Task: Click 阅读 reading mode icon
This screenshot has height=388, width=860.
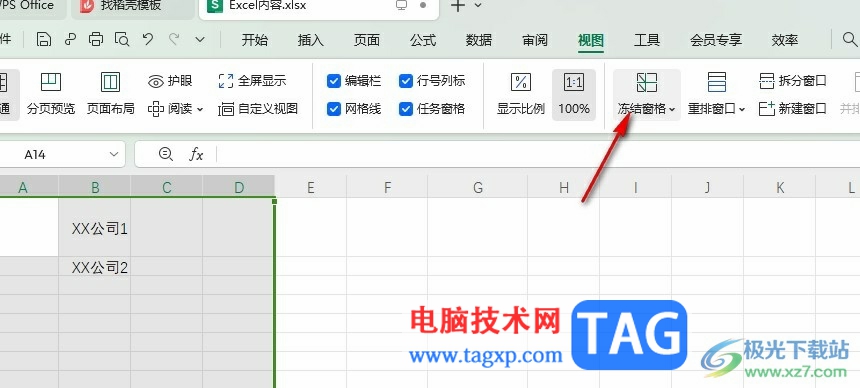Action: [156, 109]
